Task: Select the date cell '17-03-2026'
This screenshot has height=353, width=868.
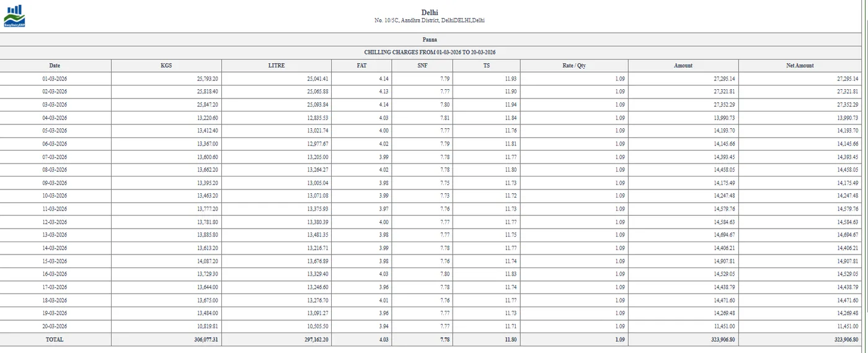Action: pyautogui.click(x=55, y=287)
